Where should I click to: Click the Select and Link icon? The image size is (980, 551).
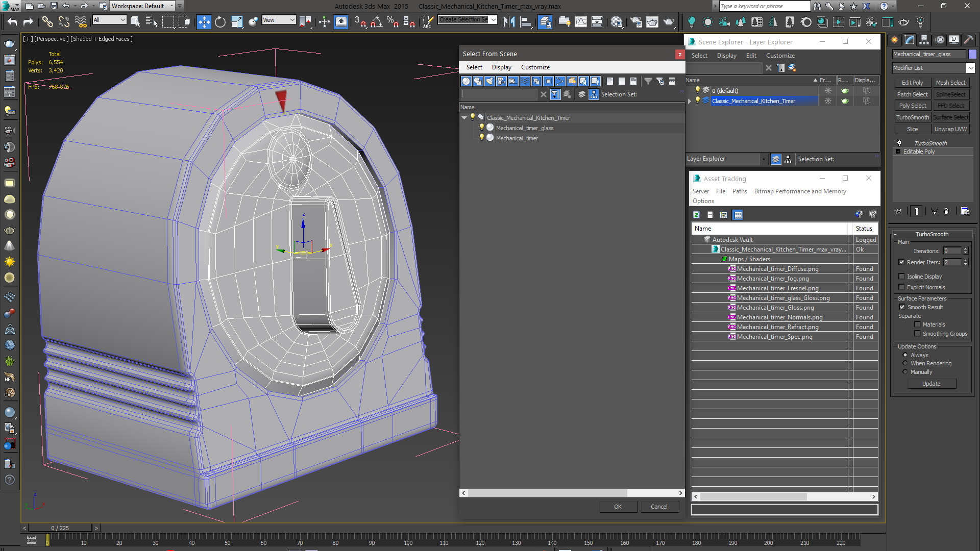47,22
